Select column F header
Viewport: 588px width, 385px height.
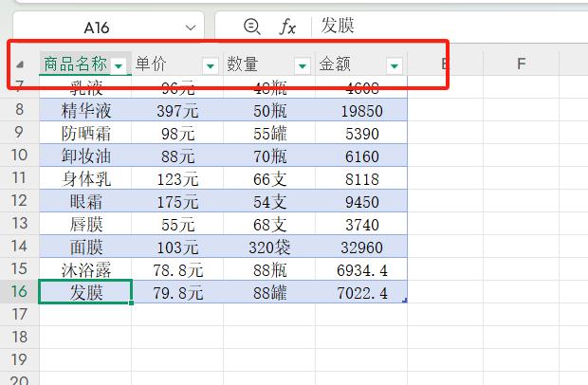click(x=521, y=64)
